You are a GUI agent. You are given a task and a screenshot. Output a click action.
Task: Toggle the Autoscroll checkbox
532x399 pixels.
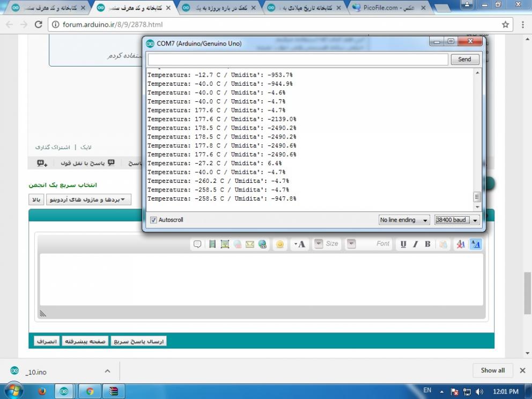coord(153,220)
